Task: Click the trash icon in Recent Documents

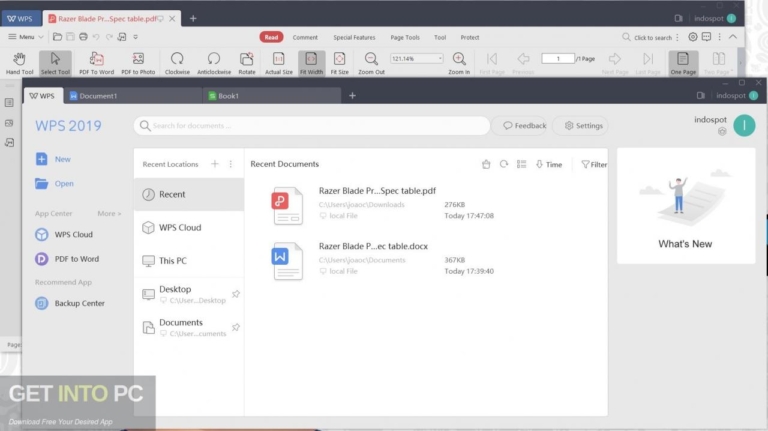Action: click(x=486, y=164)
